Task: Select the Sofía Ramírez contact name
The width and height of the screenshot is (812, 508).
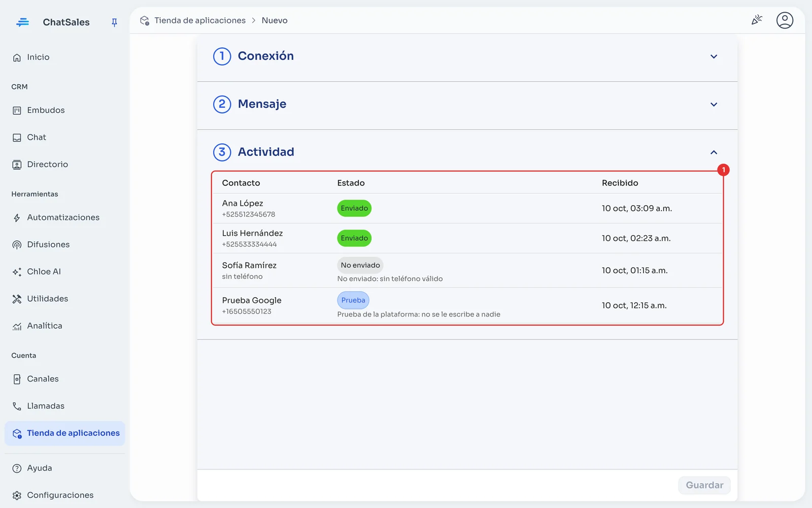Action: pos(249,265)
